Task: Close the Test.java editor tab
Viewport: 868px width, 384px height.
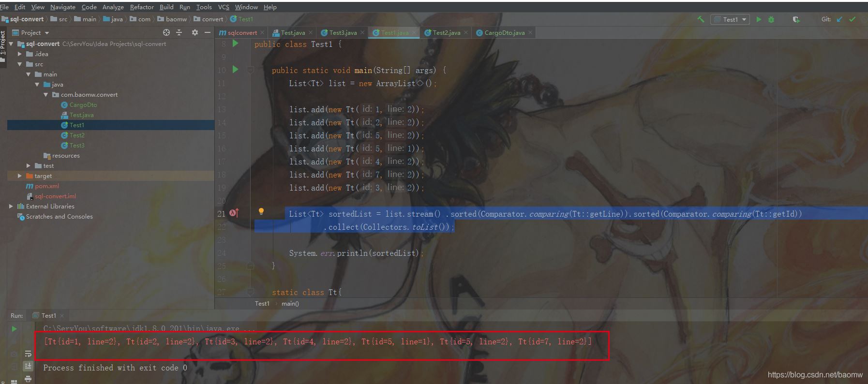Action: pyautogui.click(x=311, y=33)
